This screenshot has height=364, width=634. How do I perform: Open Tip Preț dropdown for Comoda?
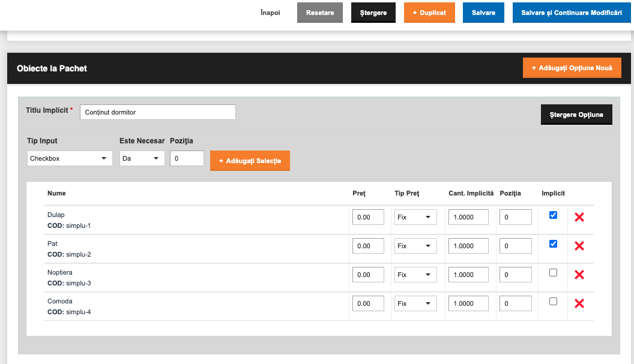(x=415, y=303)
